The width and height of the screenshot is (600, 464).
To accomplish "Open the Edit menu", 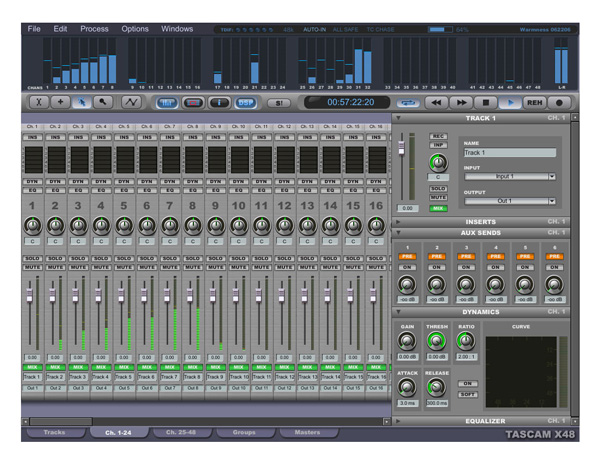I will point(60,29).
